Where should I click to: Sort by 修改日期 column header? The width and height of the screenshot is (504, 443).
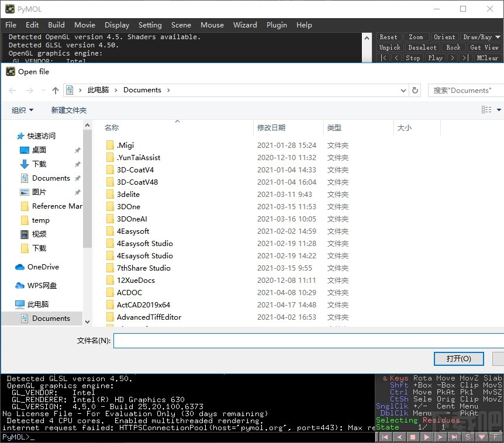coord(271,128)
